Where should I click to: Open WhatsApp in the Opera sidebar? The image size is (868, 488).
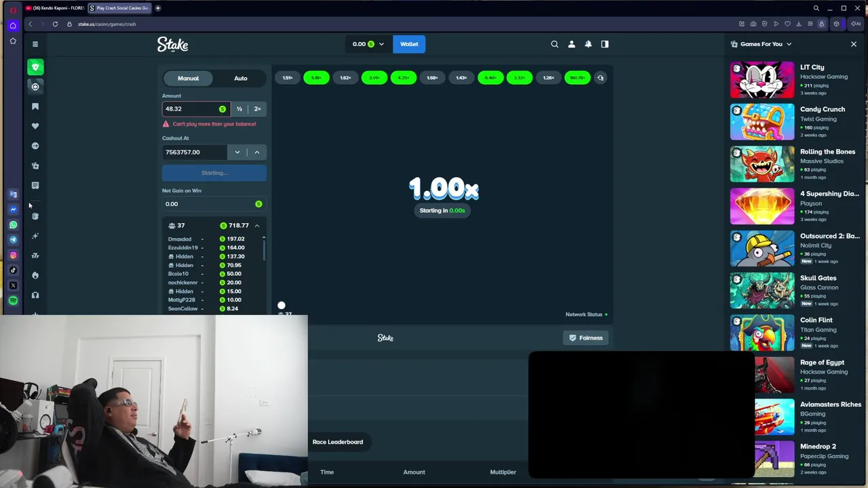(13, 224)
